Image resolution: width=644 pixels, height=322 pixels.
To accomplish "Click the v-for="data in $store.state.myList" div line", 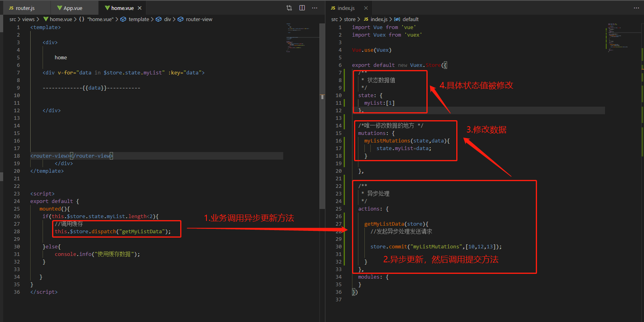I will (x=123, y=73).
